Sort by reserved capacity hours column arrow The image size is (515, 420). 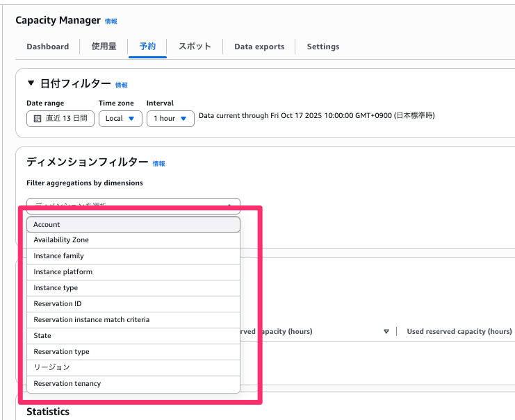click(x=386, y=332)
